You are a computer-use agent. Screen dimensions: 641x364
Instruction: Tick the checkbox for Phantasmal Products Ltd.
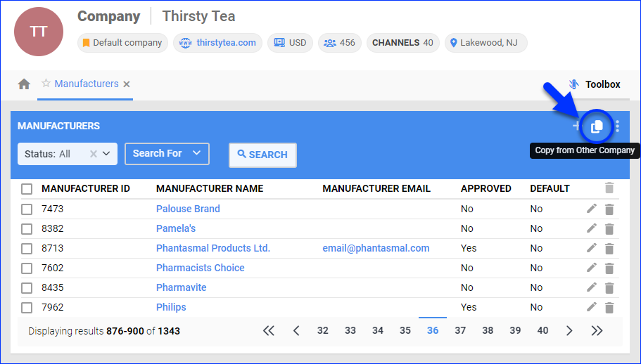[27, 248]
